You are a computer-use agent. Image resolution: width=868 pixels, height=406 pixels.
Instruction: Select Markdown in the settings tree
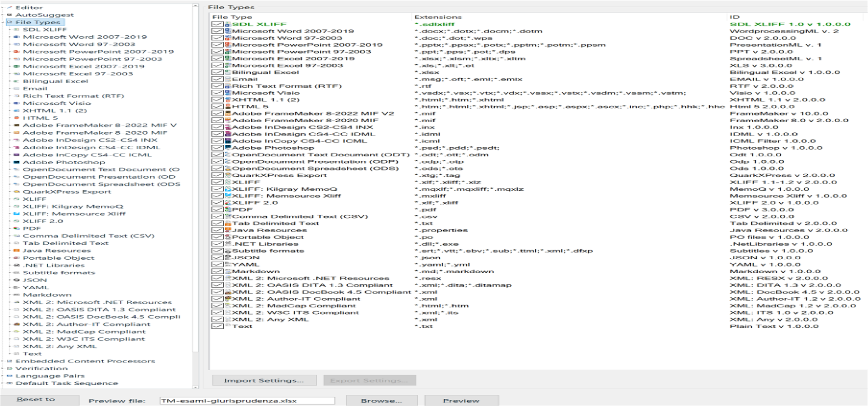pyautogui.click(x=47, y=295)
